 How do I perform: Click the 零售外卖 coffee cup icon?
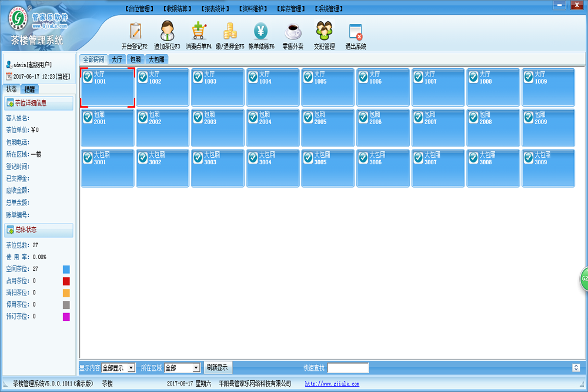(293, 32)
